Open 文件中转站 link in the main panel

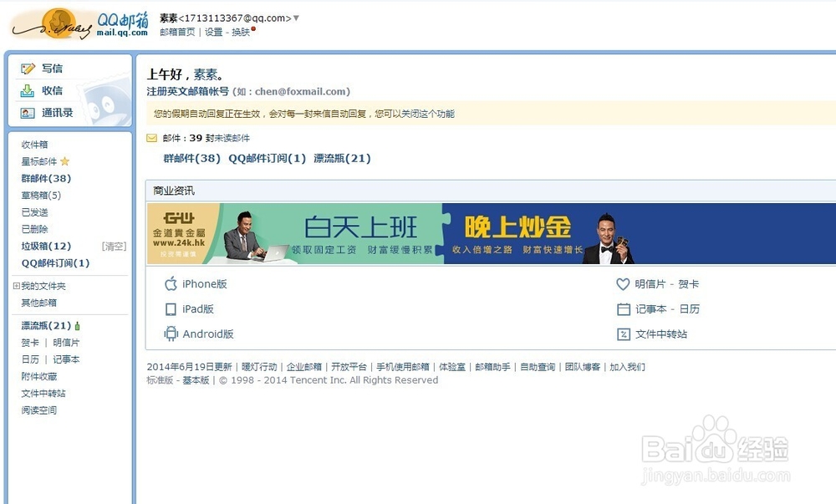coord(661,334)
